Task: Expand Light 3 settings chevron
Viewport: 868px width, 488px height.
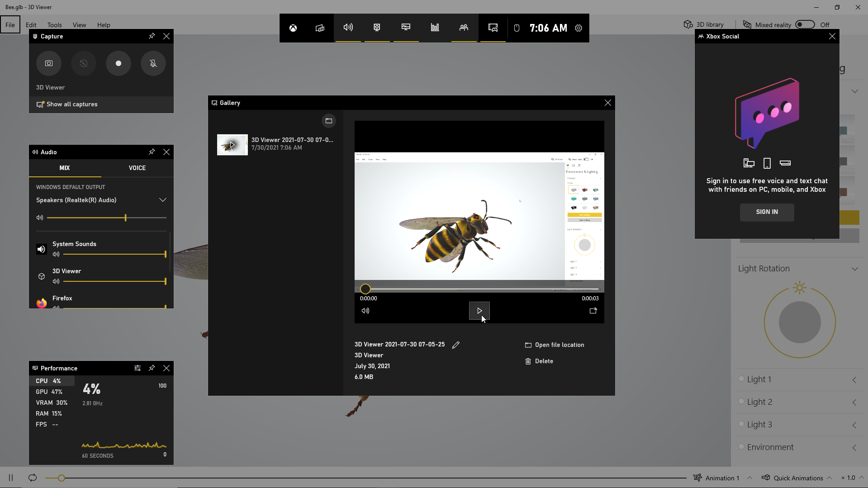Action: pos(854,425)
